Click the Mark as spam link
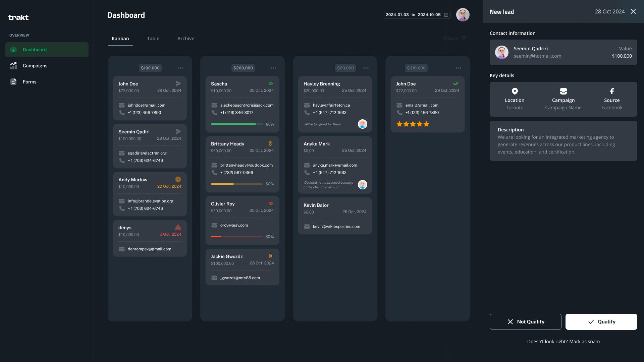 click(584, 342)
